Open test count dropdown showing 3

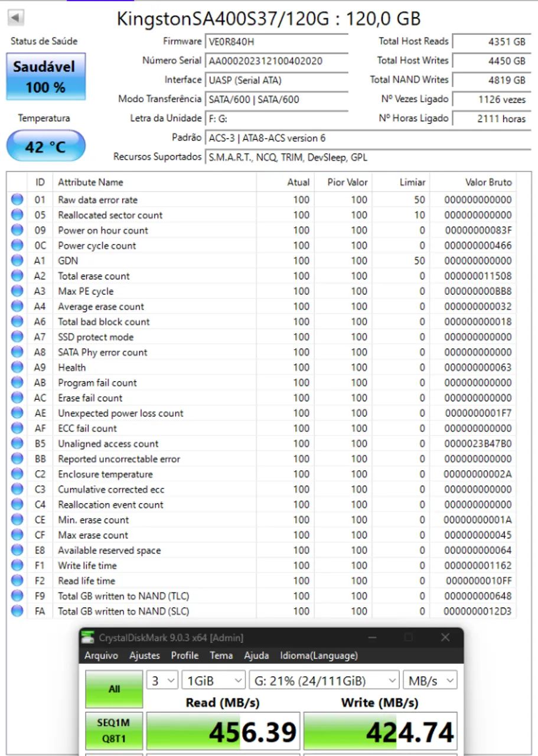pos(162,680)
